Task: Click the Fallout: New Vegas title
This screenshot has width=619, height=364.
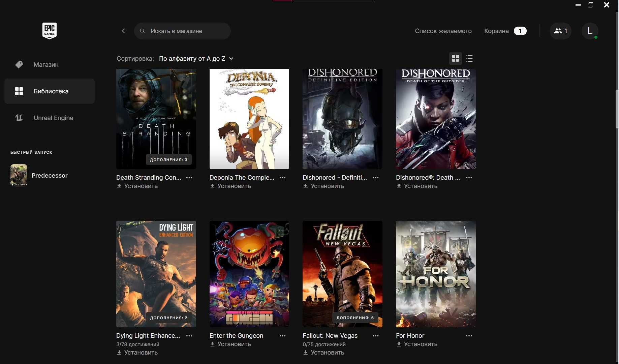Action: [x=330, y=336]
